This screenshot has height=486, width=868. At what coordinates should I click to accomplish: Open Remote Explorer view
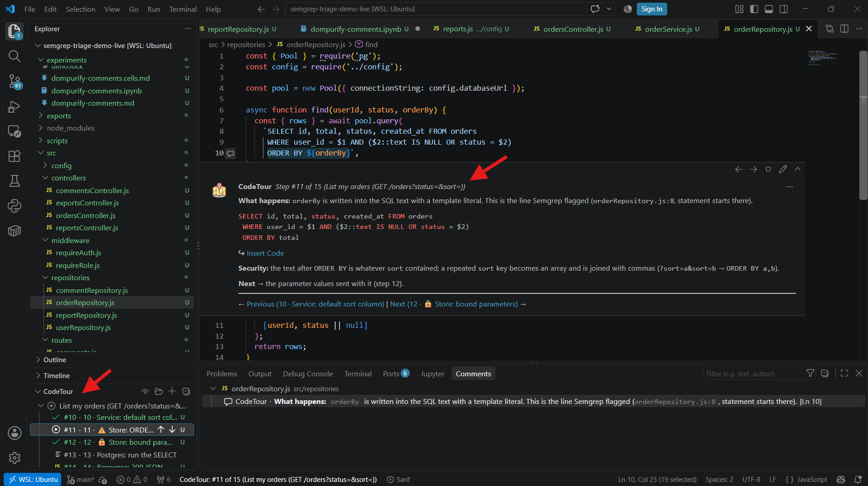pyautogui.click(x=15, y=131)
